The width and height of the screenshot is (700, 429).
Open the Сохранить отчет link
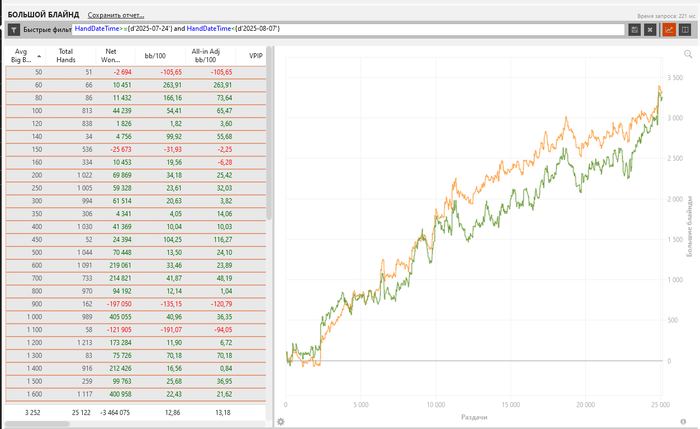pyautogui.click(x=116, y=15)
